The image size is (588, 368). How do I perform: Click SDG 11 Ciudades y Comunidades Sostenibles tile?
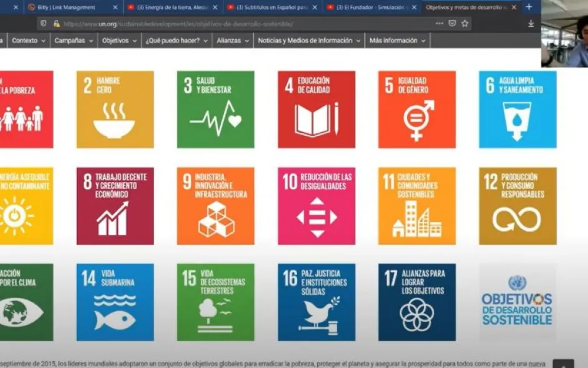point(417,206)
